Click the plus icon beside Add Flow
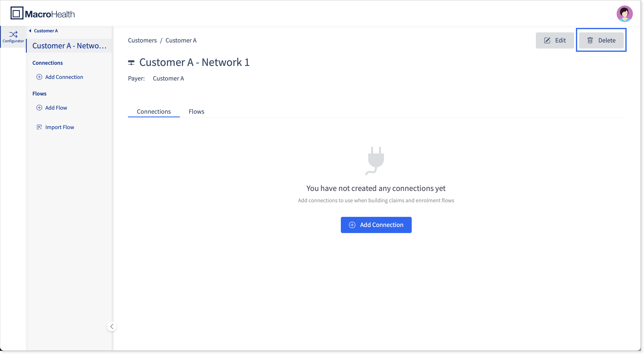Screen dimensions: 644x354 point(39,108)
